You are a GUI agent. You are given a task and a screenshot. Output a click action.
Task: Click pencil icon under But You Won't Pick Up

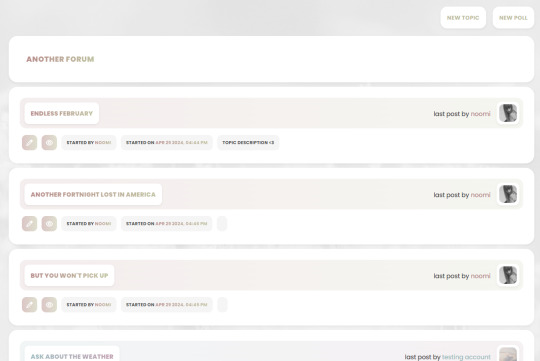tap(30, 305)
